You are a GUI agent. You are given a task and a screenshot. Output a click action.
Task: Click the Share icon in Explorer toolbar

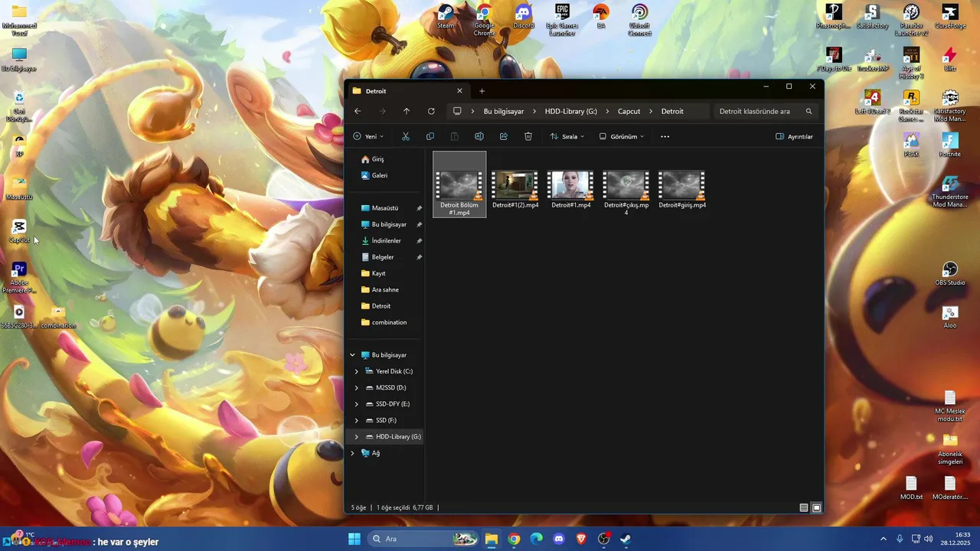(x=504, y=136)
